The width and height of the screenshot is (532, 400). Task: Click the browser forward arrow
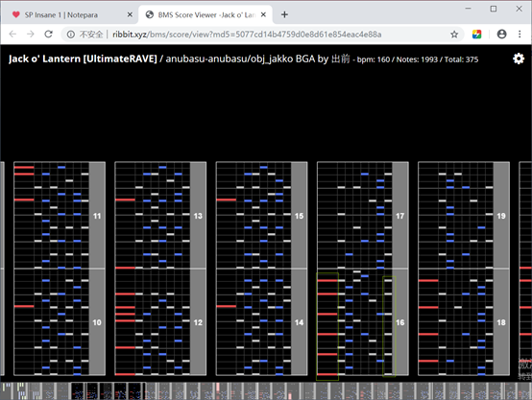31,35
